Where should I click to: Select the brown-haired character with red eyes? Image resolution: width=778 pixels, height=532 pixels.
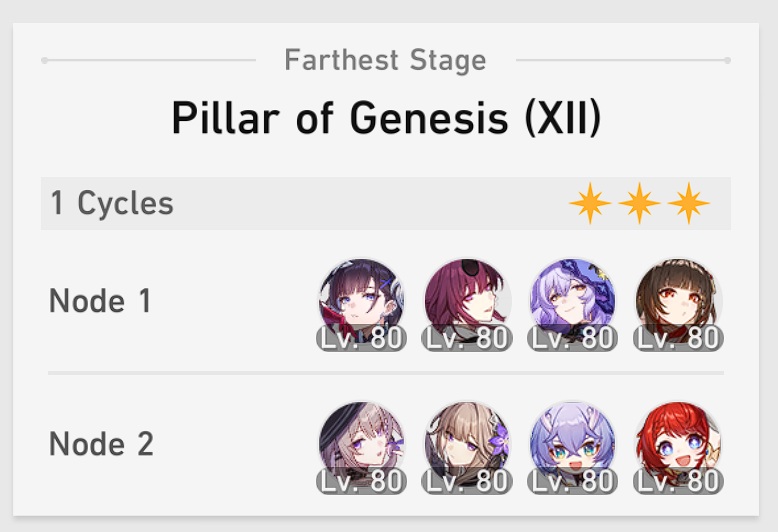point(678,301)
